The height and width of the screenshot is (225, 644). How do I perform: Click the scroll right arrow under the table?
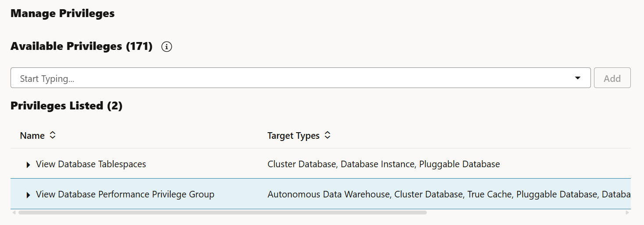pos(627,212)
